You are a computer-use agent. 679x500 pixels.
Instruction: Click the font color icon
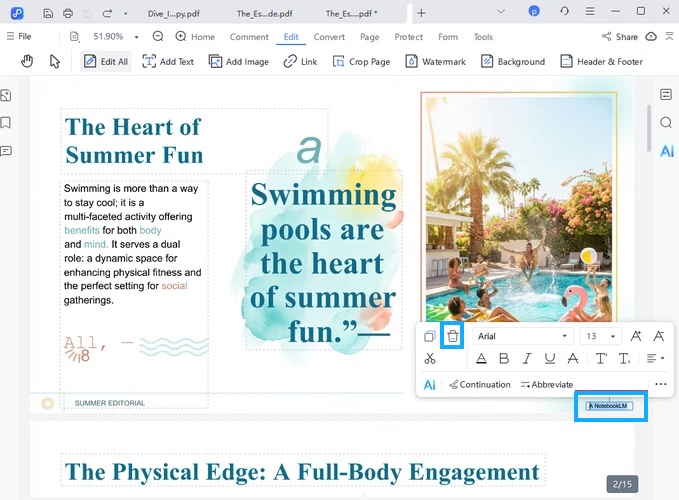tap(481, 359)
